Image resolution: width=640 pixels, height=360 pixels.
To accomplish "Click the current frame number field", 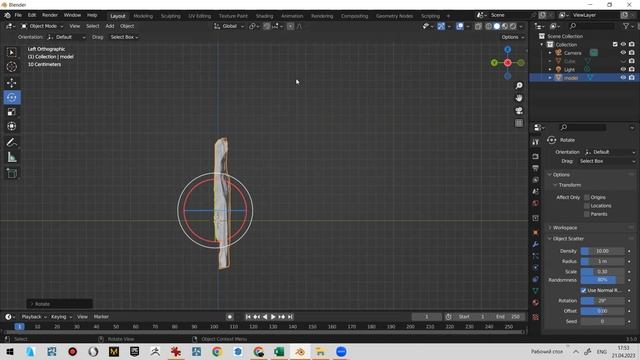I will pos(427,317).
